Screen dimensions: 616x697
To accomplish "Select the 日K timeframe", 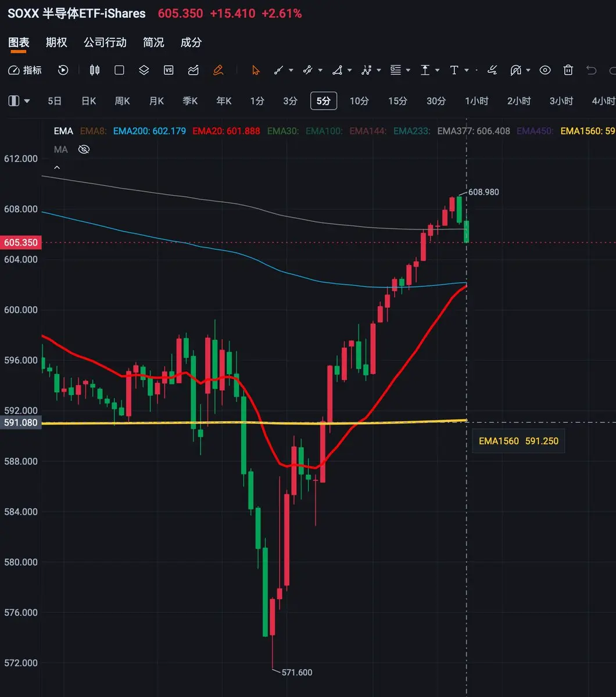I will point(88,101).
